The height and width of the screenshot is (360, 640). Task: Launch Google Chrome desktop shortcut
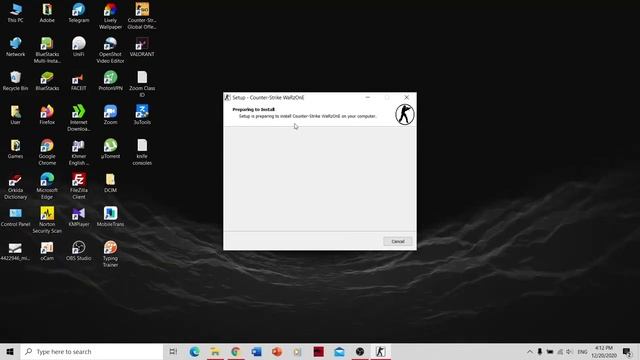tap(47, 152)
